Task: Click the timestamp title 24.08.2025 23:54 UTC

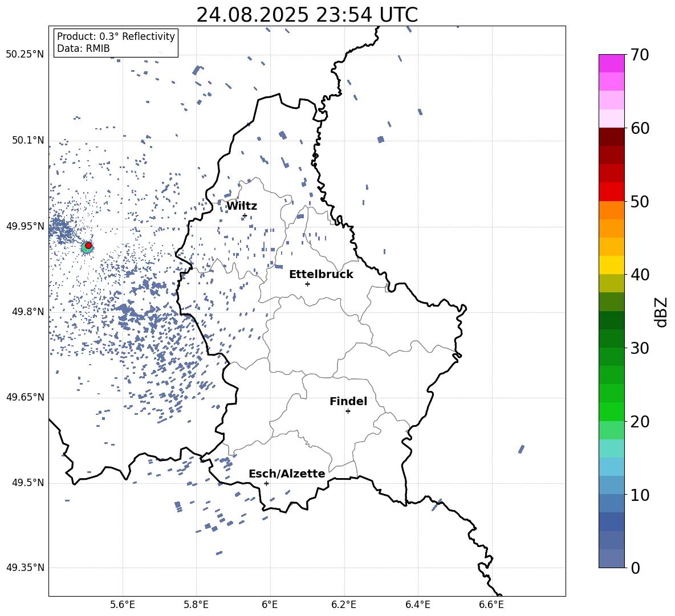Action: (x=307, y=15)
